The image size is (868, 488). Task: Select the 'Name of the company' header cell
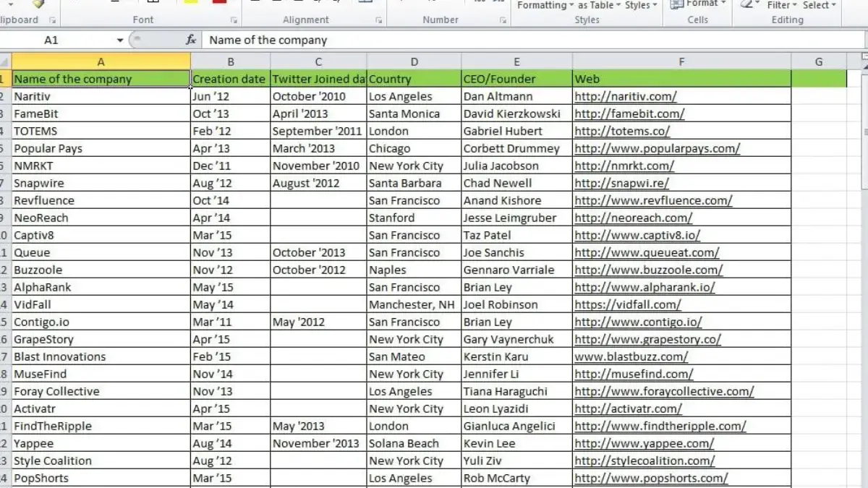point(101,79)
